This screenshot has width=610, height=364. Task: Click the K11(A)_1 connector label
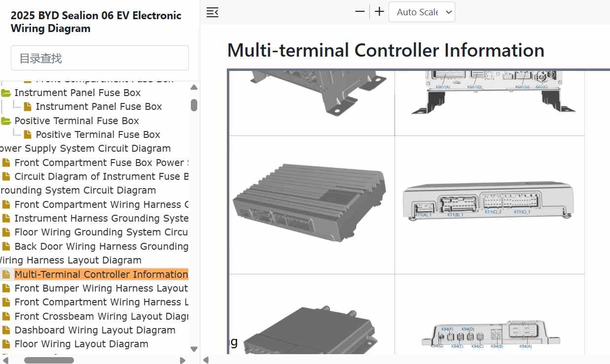click(423, 215)
